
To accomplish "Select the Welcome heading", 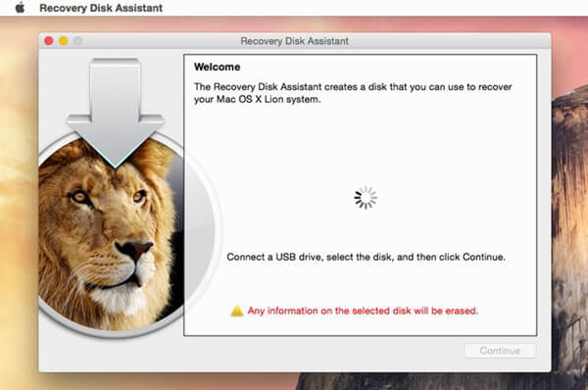I will (218, 68).
